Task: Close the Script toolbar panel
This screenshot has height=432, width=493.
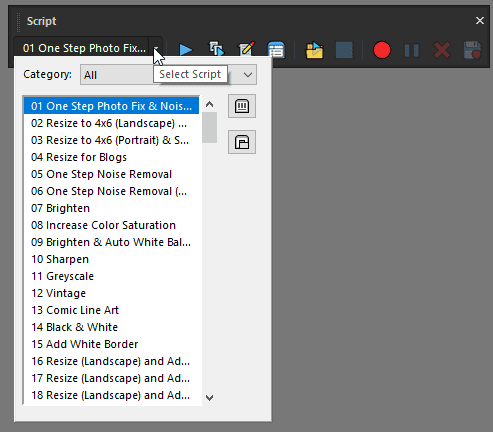Action: [x=480, y=21]
